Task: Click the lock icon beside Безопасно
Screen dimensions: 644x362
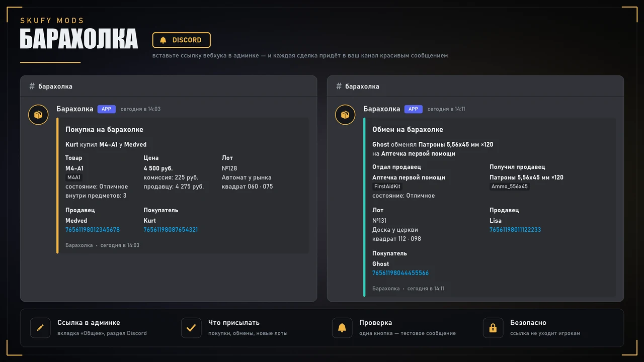Action: pyautogui.click(x=493, y=328)
